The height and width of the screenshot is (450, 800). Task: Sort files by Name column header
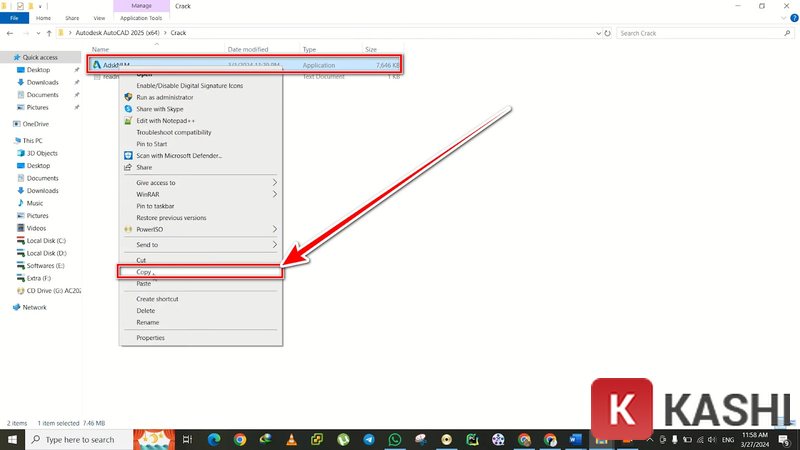[101, 49]
